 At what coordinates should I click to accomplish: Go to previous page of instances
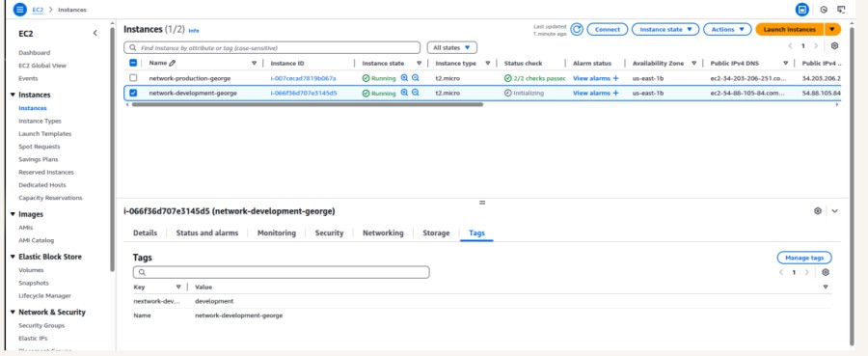[x=790, y=46]
